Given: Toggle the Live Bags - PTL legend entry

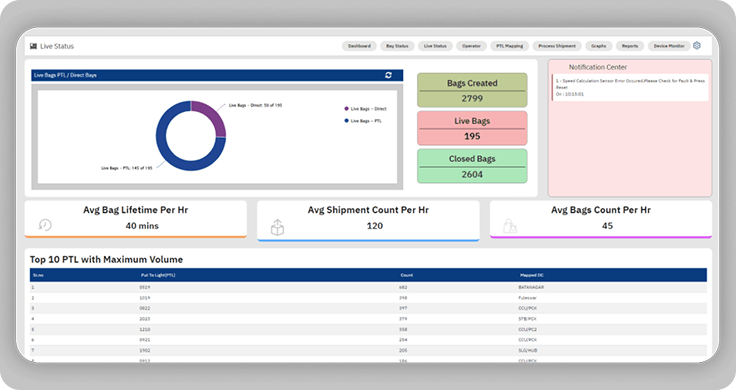Looking at the screenshot, I should [363, 121].
